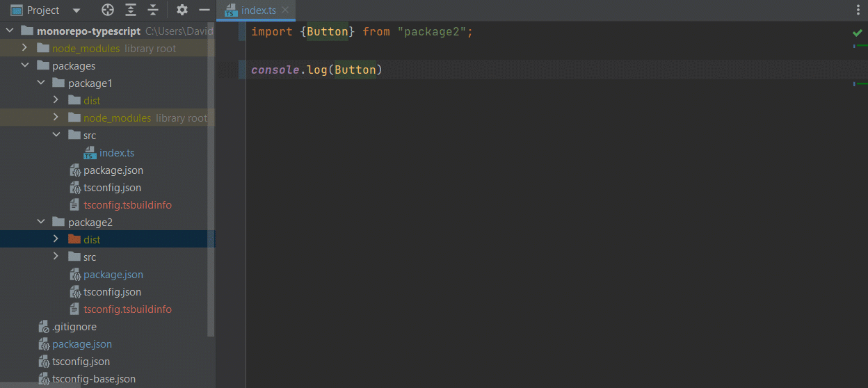Open Project panel settings gear
The height and width of the screenshot is (388, 868).
182,10
